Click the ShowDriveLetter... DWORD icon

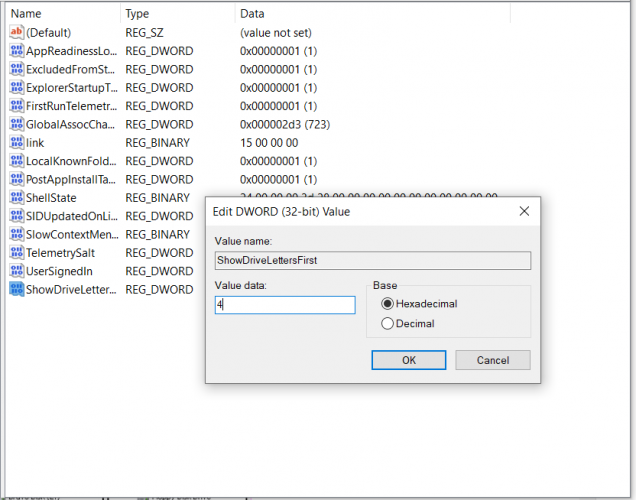pos(17,290)
